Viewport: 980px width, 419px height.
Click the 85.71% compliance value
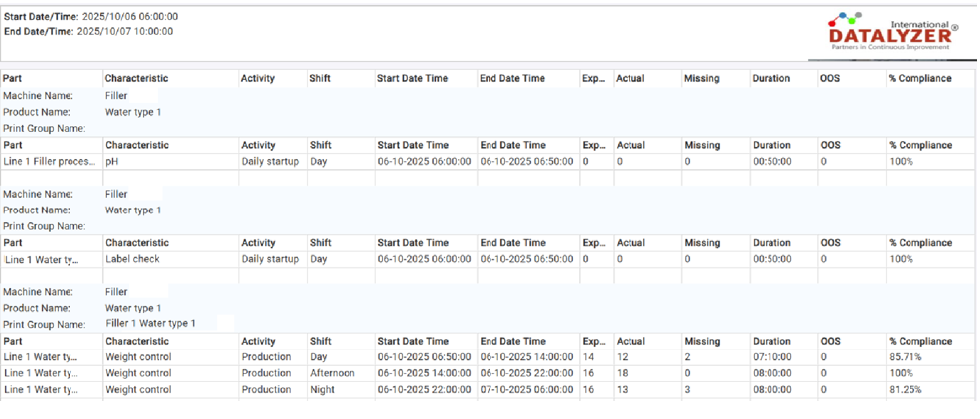(905, 357)
